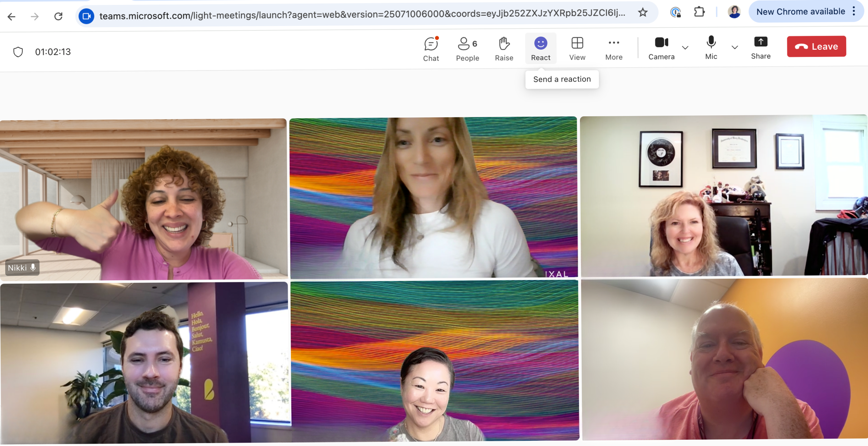The image size is (868, 446).
Task: Open the Send a reaction tooltip popup
Action: click(562, 79)
